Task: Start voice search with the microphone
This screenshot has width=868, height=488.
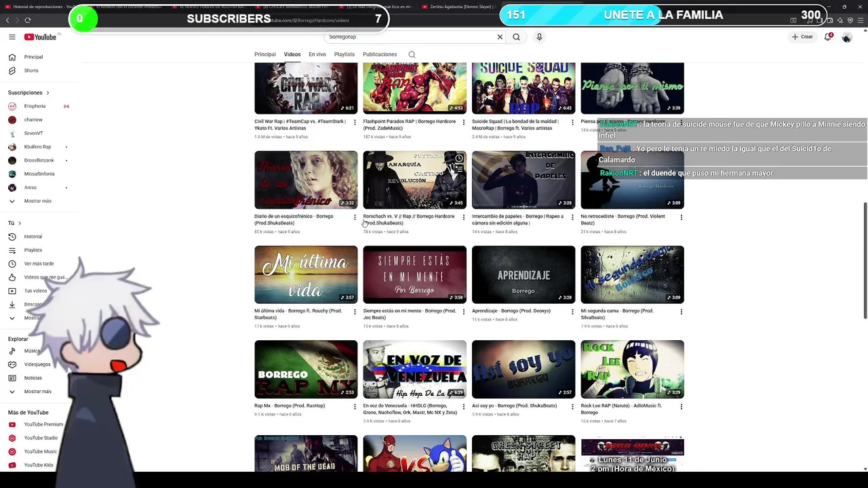Action: pos(539,37)
